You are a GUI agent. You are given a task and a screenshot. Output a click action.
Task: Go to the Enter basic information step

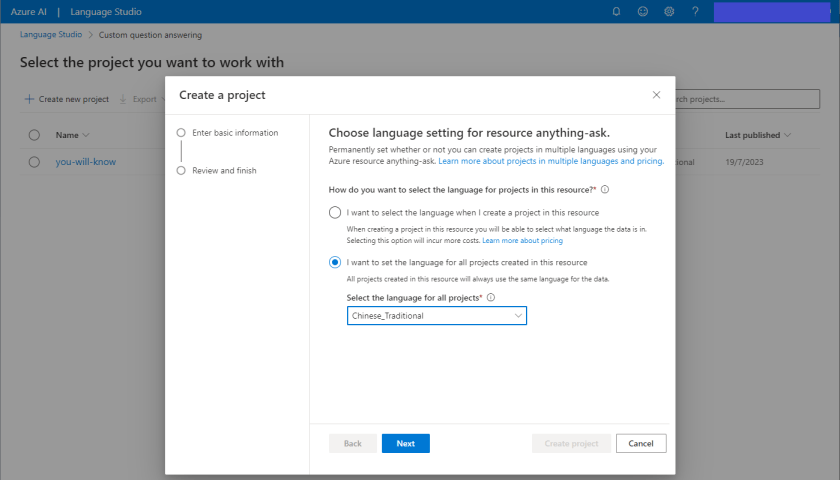click(x=235, y=132)
